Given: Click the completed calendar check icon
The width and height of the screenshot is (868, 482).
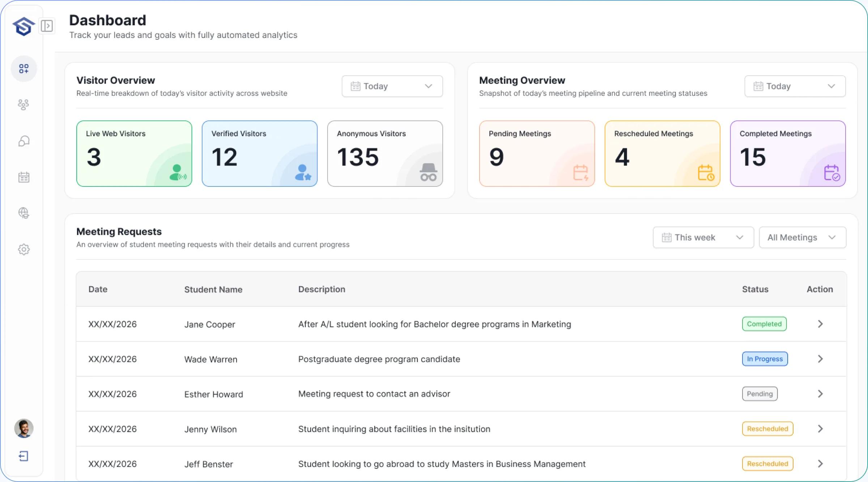Looking at the screenshot, I should point(832,173).
